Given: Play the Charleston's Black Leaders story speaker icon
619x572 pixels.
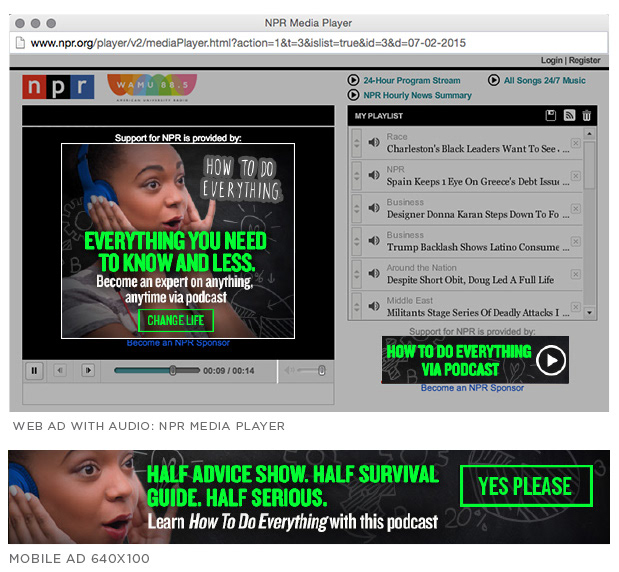Looking at the screenshot, I should tap(374, 142).
